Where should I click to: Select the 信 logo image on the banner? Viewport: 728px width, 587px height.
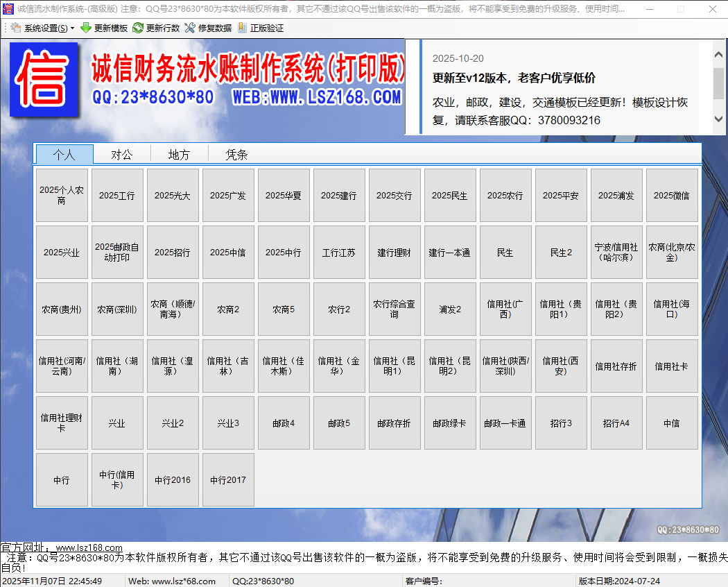44,78
